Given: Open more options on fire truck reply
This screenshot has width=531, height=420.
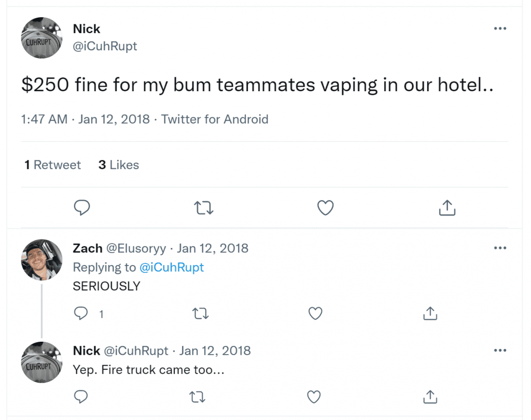Looking at the screenshot, I should (500, 350).
